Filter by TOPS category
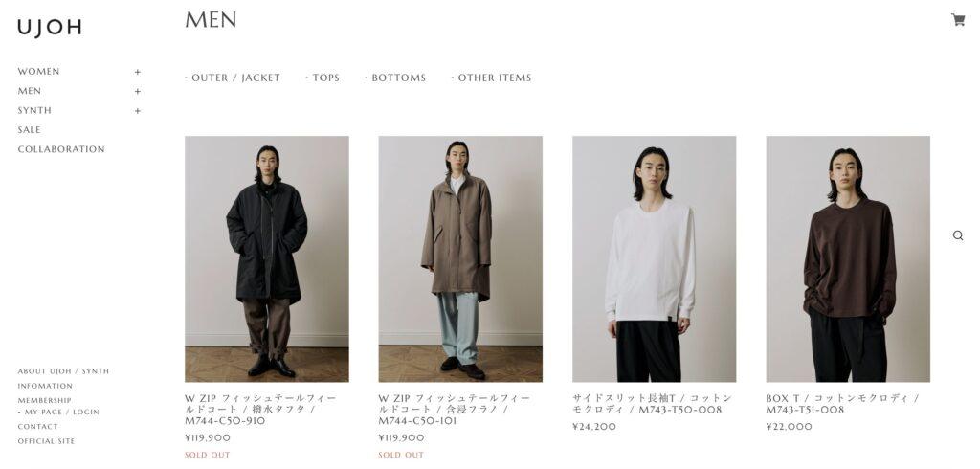980x469 pixels. [x=323, y=78]
